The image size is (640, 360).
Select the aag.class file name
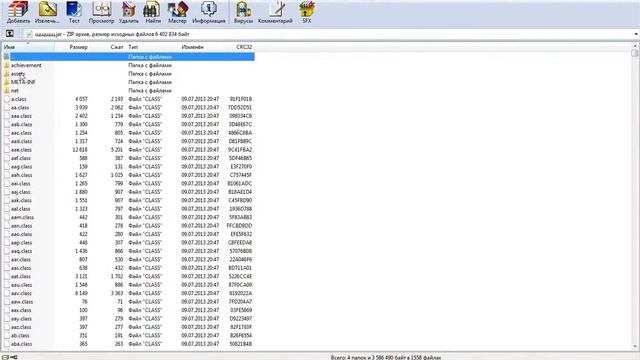[x=22, y=167]
